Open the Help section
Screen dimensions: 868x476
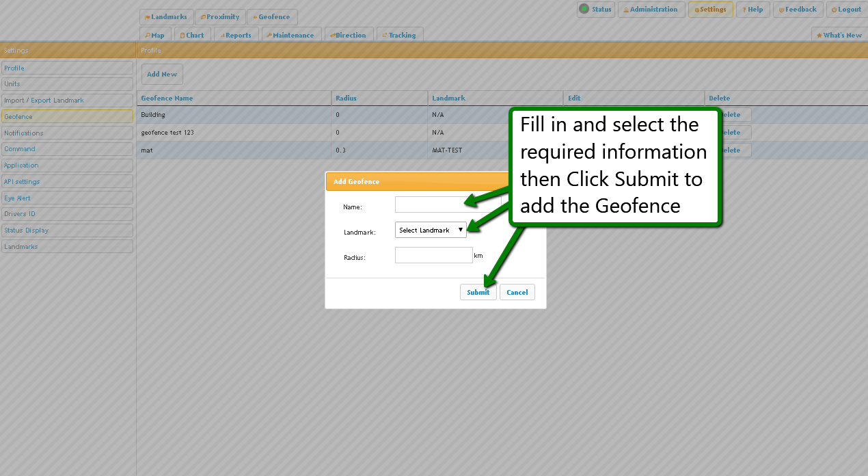pyautogui.click(x=752, y=10)
